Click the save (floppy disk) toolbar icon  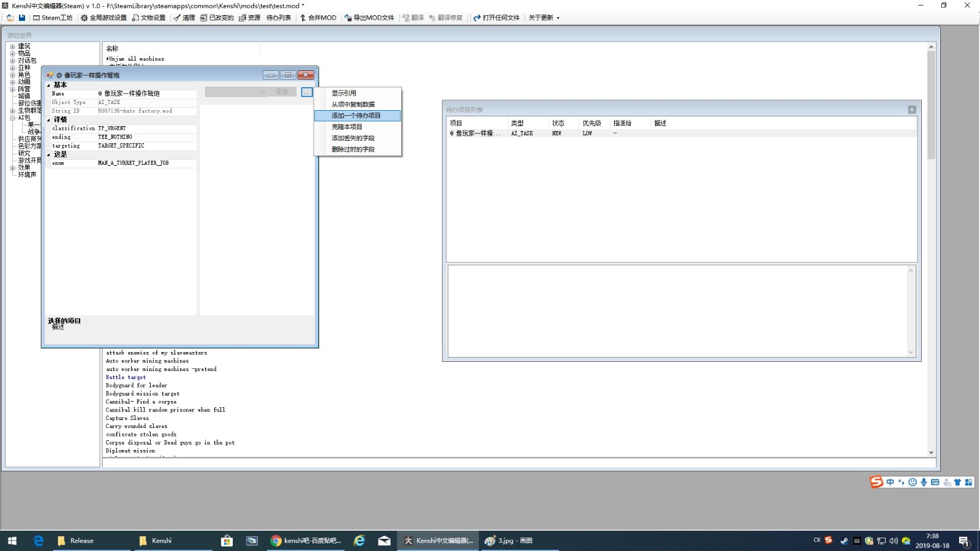[21, 18]
